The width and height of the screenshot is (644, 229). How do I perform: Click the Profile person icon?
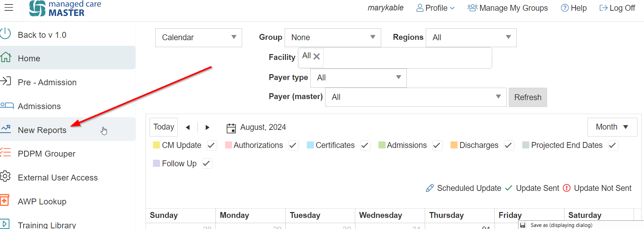[420, 8]
